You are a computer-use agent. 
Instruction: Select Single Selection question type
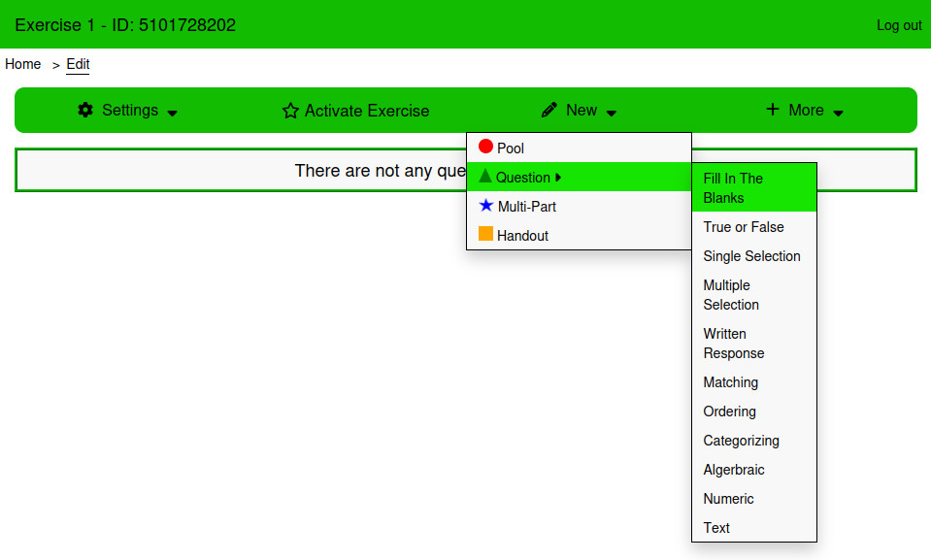[751, 256]
